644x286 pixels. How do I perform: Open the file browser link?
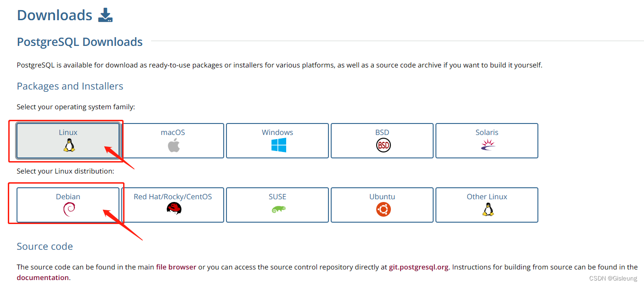pos(176,267)
